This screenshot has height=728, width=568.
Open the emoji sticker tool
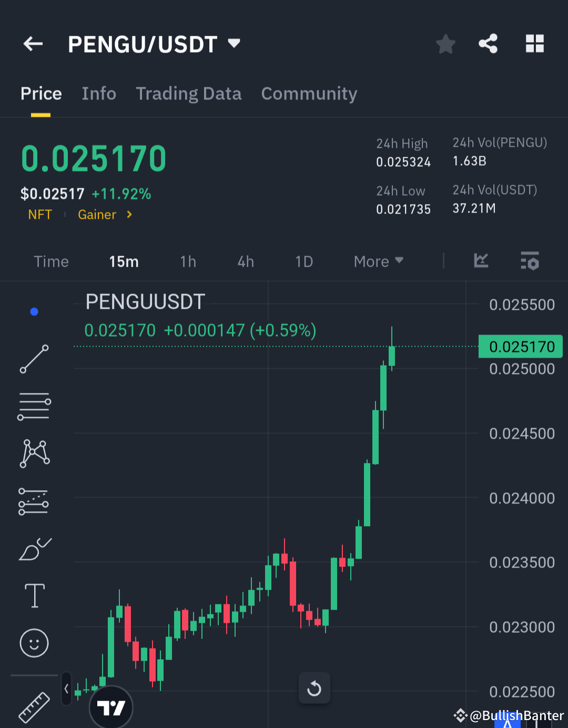coord(34,642)
